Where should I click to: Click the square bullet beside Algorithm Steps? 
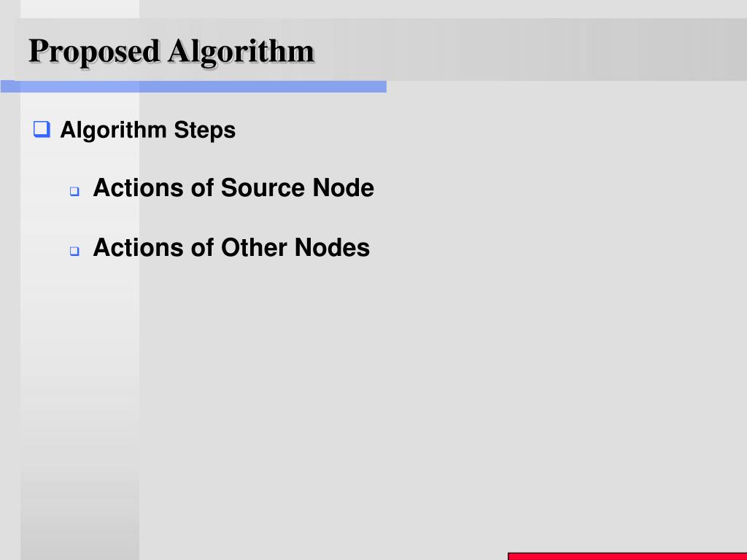click(x=42, y=131)
